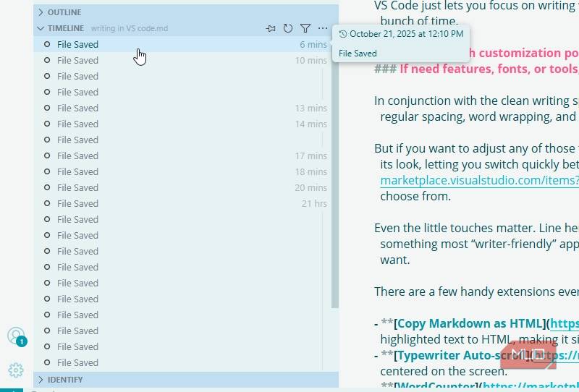The width and height of the screenshot is (579, 392).
Task: Pin the current timeline
Action: [x=271, y=28]
